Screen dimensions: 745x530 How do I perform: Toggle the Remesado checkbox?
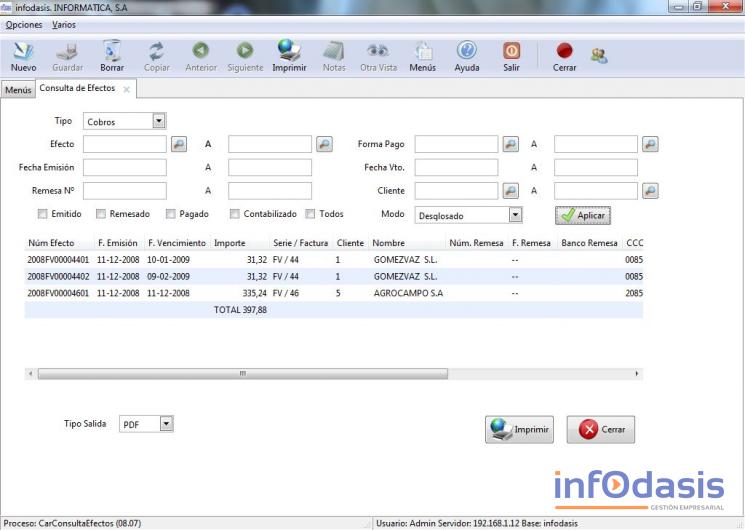click(x=101, y=214)
